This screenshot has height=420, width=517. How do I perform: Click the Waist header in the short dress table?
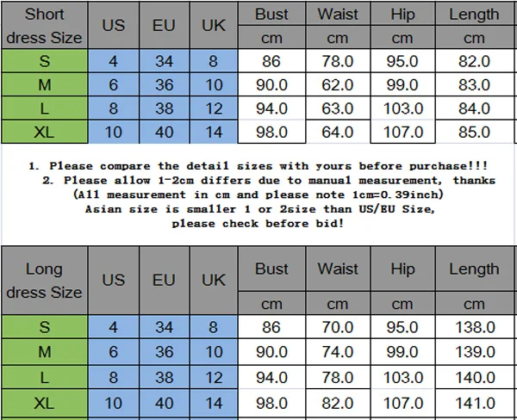(338, 14)
